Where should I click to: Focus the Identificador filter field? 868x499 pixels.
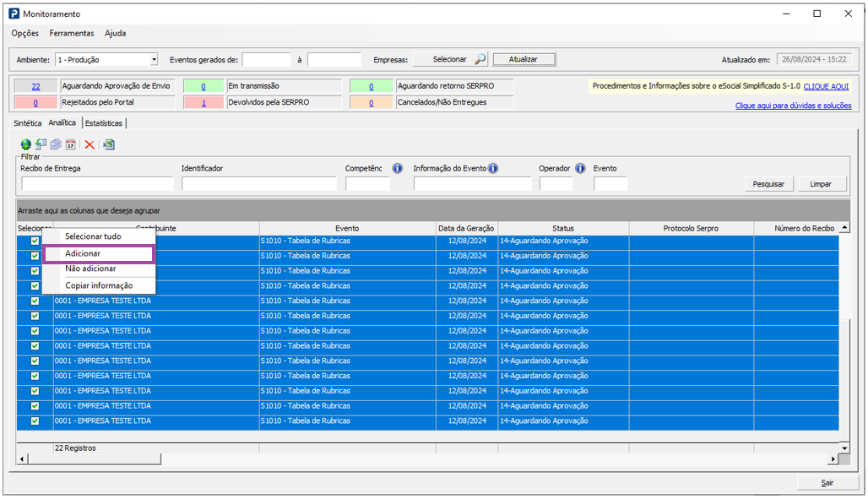259,184
